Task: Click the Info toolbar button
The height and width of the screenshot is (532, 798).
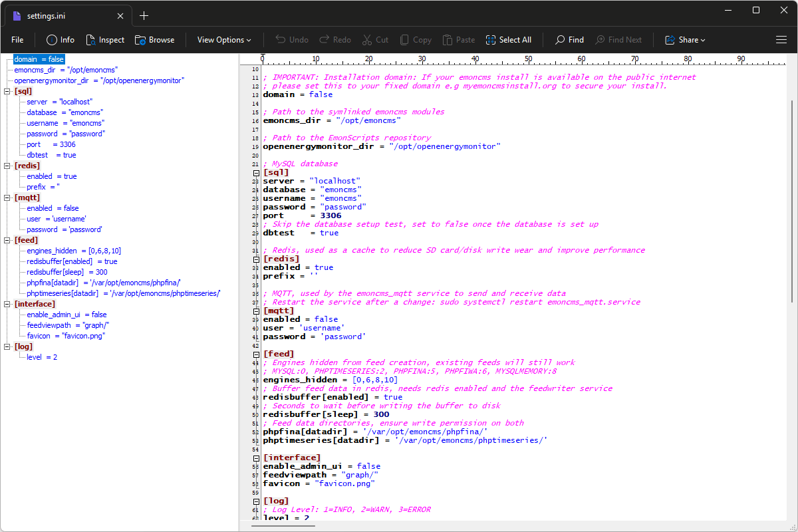Action: tap(60, 40)
